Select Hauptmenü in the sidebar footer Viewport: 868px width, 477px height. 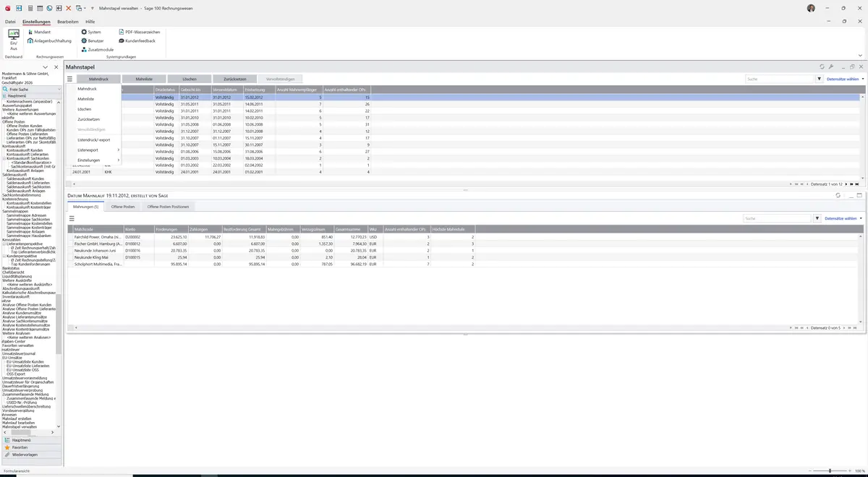[30, 439]
